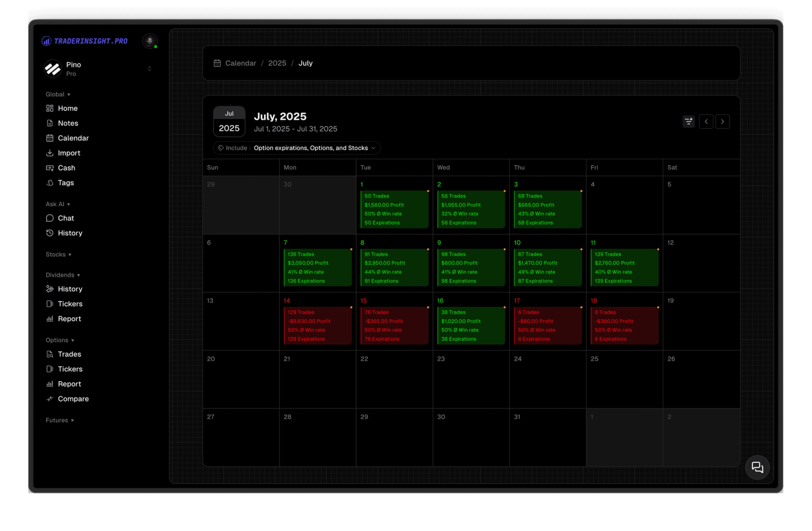Click 2025 in the breadcrumb
The width and height of the screenshot is (812, 531).
click(x=277, y=63)
